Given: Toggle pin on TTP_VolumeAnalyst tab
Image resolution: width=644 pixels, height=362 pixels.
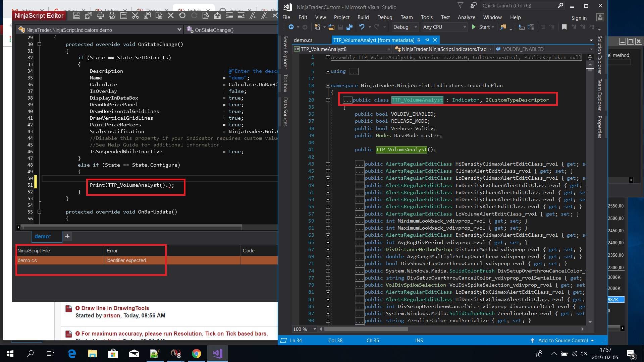Looking at the screenshot, I should 427,40.
